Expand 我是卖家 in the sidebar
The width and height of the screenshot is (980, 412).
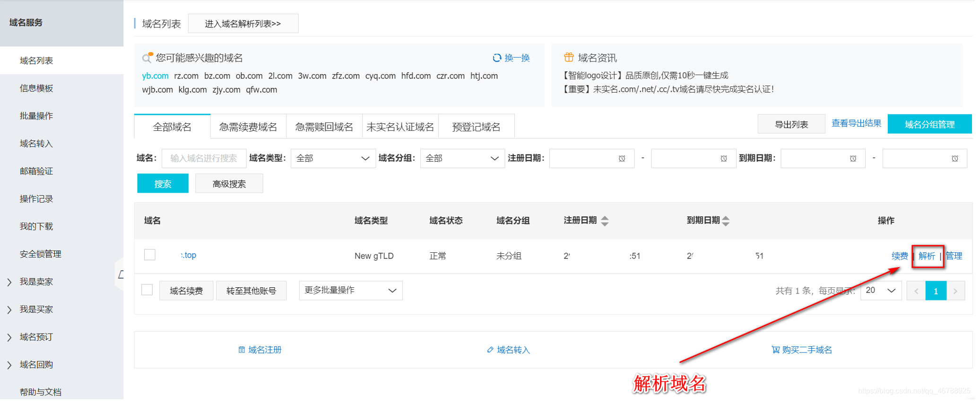click(x=9, y=282)
